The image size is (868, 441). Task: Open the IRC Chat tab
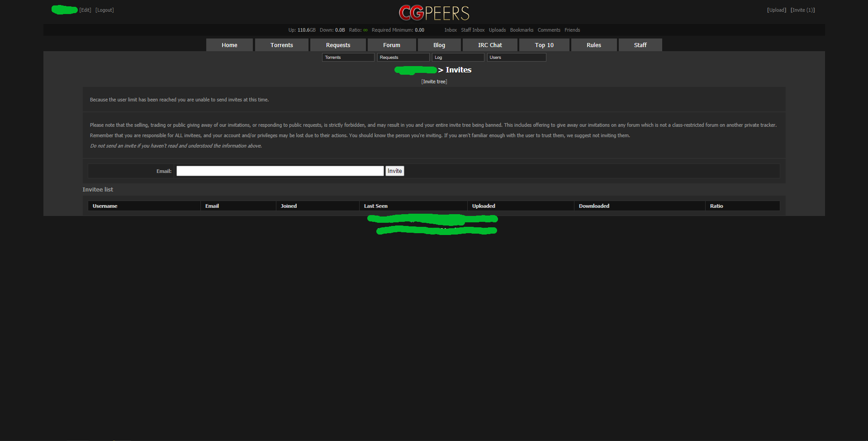(x=490, y=45)
